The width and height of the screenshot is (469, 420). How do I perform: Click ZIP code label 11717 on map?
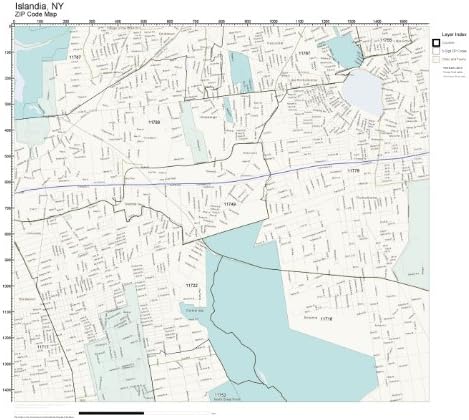(43, 347)
